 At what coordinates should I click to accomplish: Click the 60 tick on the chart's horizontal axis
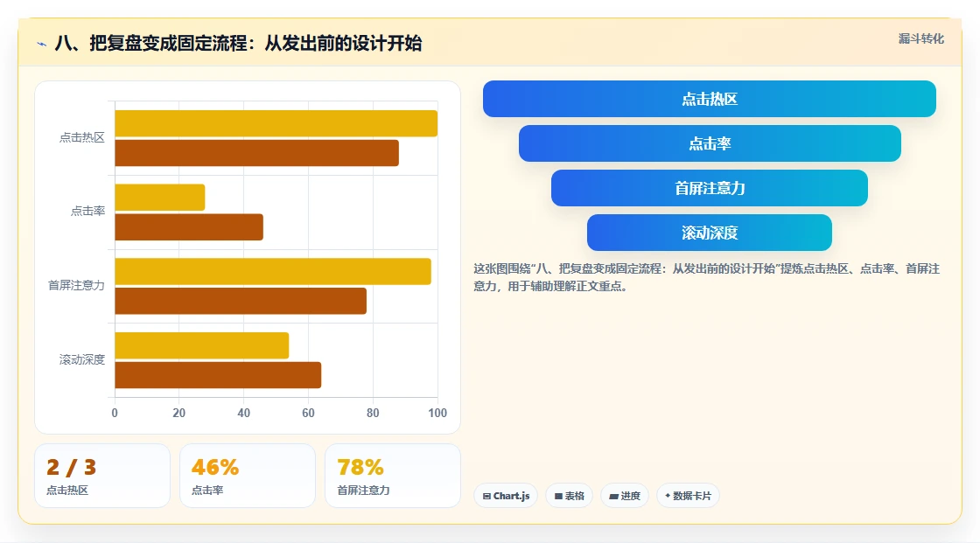(x=308, y=413)
